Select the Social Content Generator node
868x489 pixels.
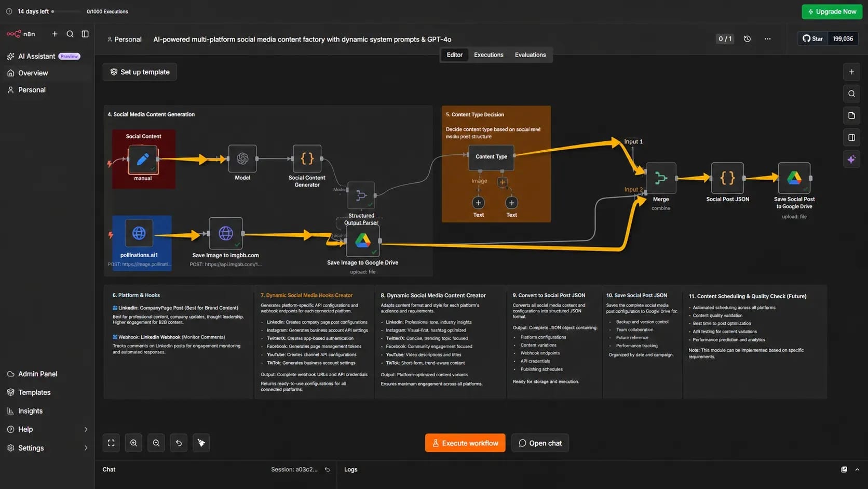pyautogui.click(x=307, y=158)
